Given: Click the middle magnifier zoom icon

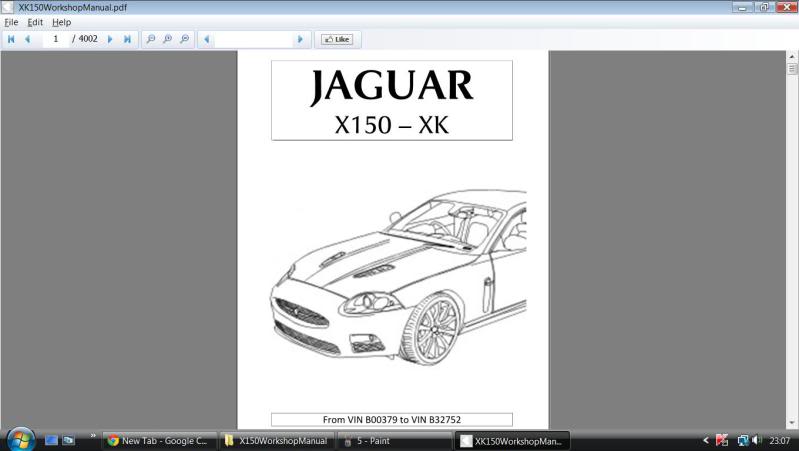Looking at the screenshot, I should click(x=168, y=39).
